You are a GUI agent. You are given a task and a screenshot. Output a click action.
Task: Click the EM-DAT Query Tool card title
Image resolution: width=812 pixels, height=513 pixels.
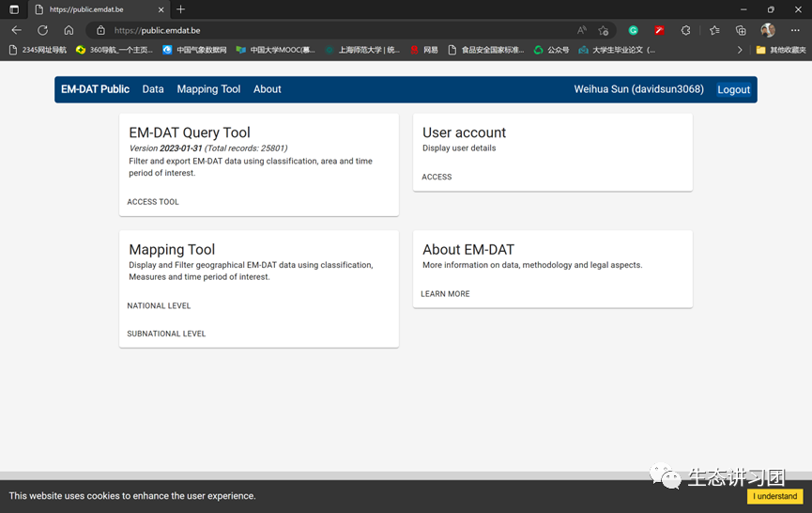(190, 132)
